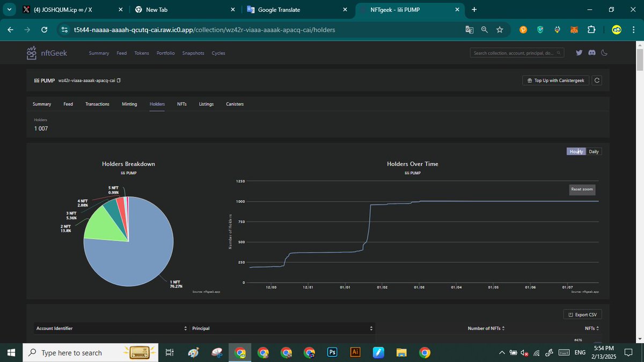
Task: Click the Export CSV button
Action: point(582,315)
